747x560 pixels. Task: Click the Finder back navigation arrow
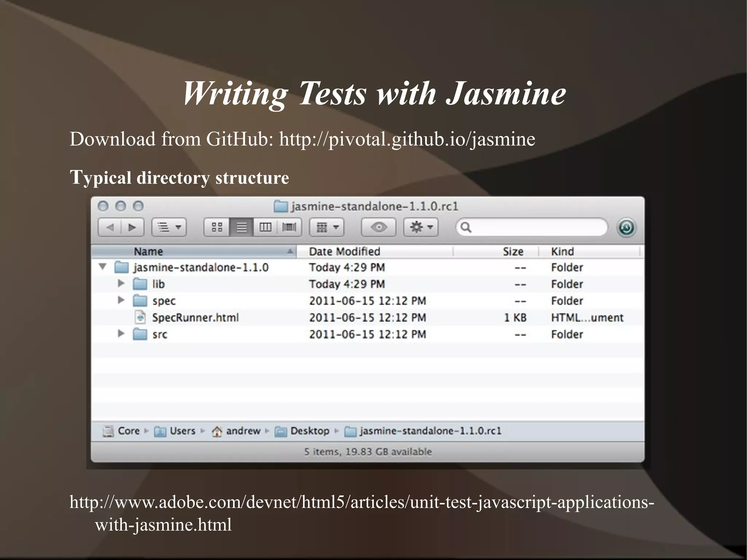[110, 228]
